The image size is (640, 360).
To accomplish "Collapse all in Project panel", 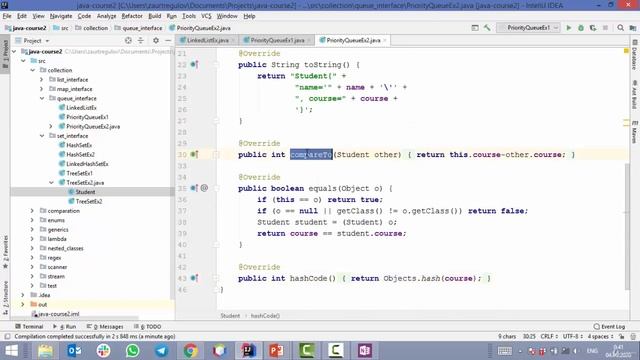I will tap(140, 40).
